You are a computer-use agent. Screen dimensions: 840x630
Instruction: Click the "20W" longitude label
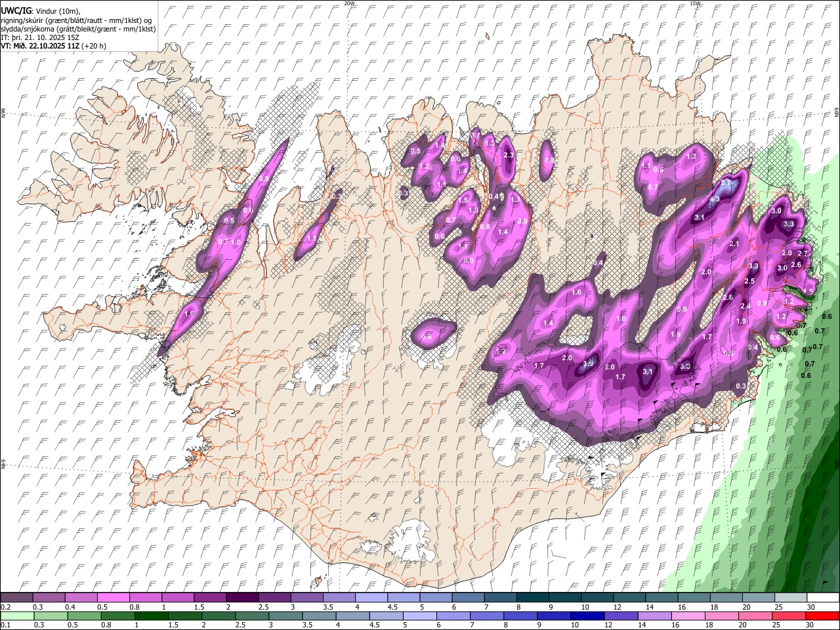(350, 3)
